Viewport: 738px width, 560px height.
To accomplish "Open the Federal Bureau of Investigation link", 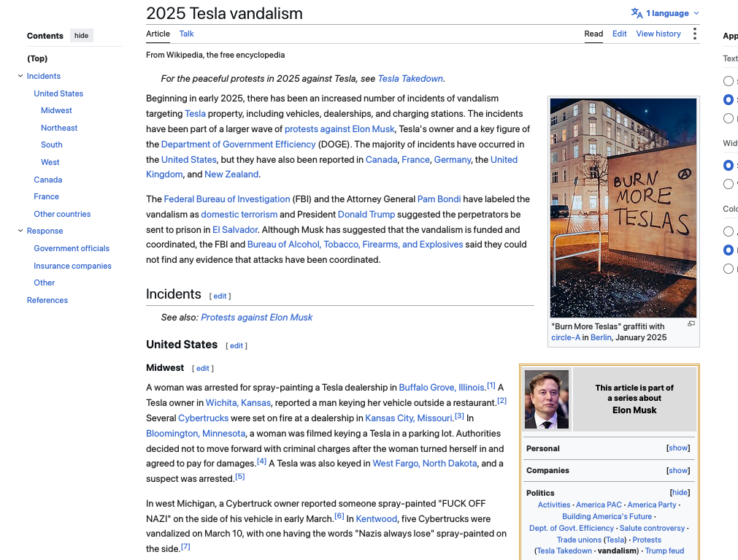I will click(x=227, y=199).
